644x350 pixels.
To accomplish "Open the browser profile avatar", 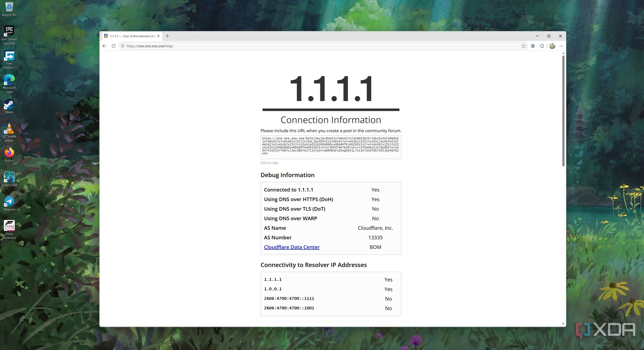I will [x=552, y=46].
